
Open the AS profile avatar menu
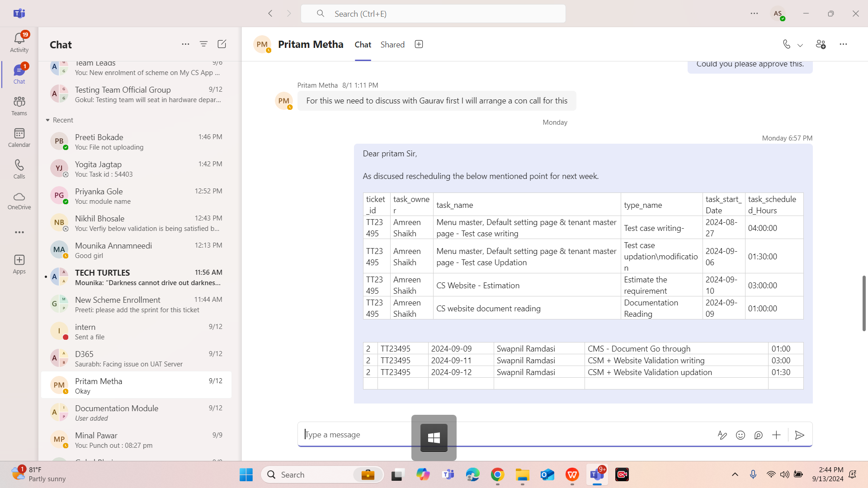(778, 14)
